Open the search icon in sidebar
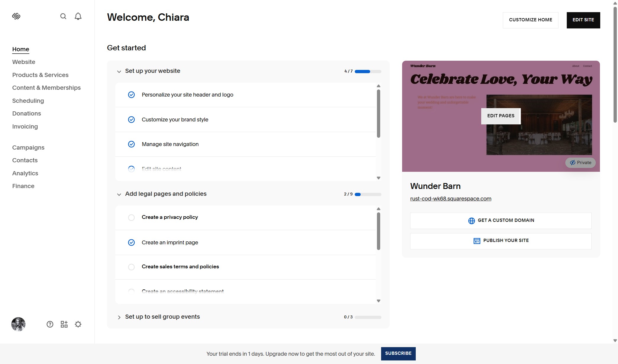This screenshot has width=618, height=364. pyautogui.click(x=63, y=16)
